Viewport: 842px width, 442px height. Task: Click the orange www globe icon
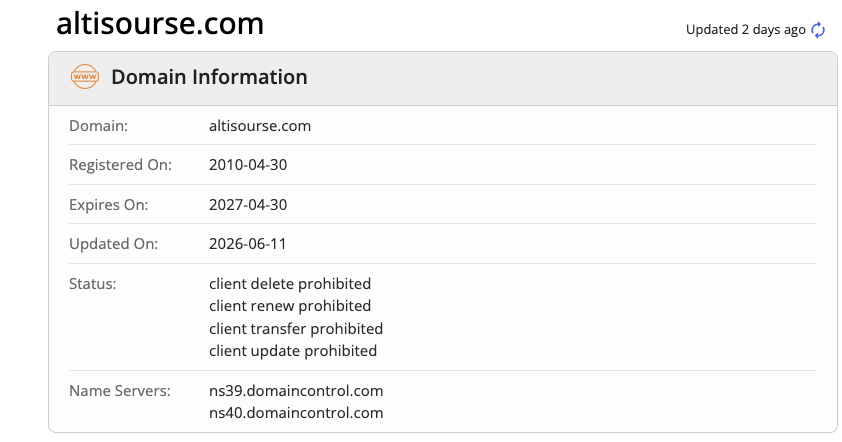[x=85, y=77]
